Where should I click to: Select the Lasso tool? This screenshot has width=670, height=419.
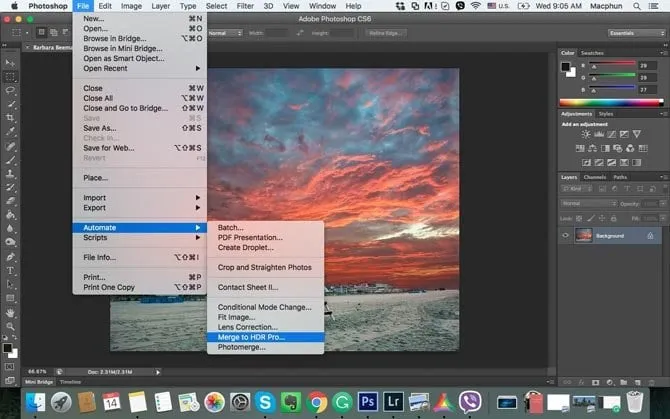[11, 89]
